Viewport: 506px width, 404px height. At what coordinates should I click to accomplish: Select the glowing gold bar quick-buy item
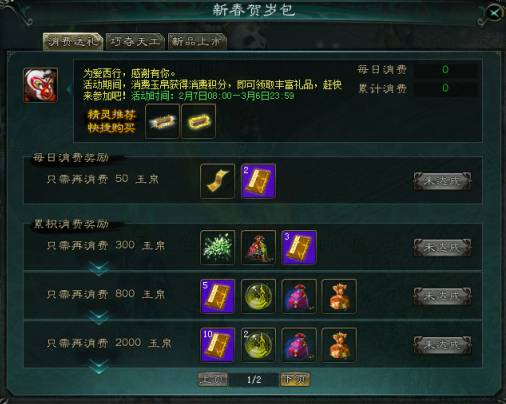[199, 121]
